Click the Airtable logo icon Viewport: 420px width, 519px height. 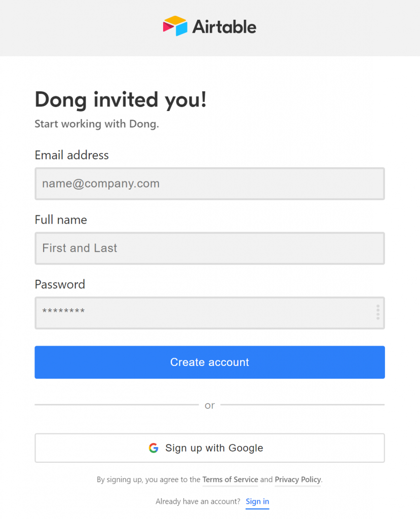coord(175,26)
